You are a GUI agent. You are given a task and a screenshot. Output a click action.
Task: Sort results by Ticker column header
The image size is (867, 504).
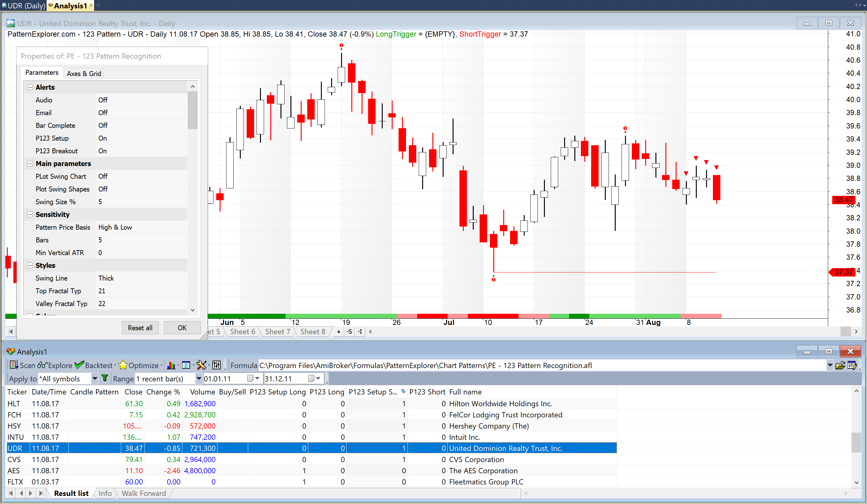pyautogui.click(x=17, y=392)
